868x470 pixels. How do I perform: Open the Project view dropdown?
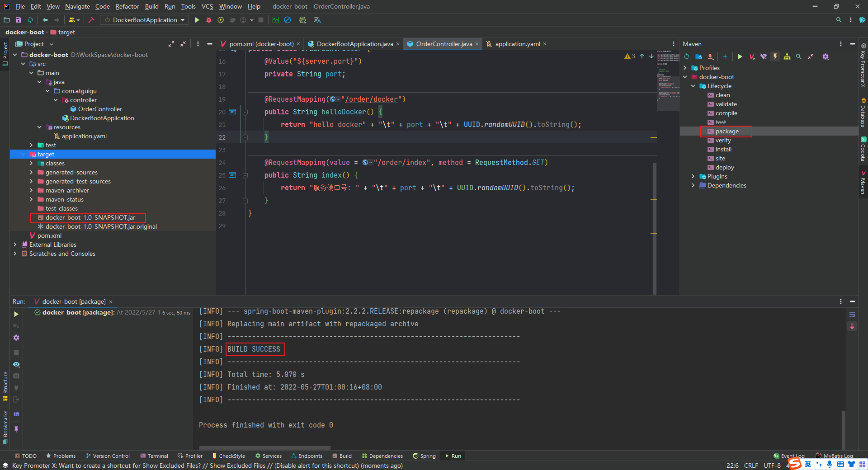[x=35, y=44]
